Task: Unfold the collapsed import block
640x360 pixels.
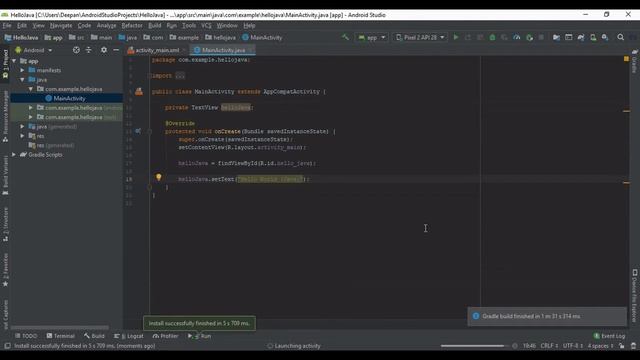Action: pos(180,76)
